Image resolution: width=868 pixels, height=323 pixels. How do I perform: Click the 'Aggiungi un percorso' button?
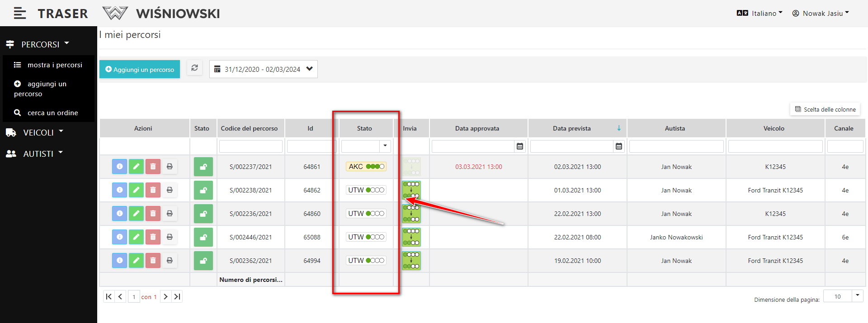pos(140,70)
